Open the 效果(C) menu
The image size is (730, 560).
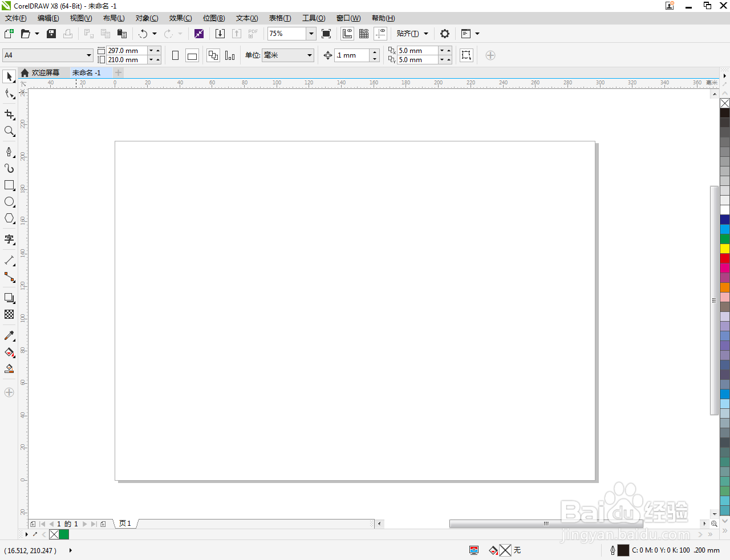(180, 18)
